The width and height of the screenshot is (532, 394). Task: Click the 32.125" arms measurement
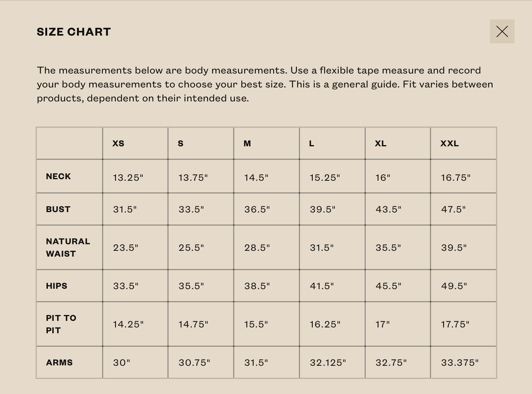[x=328, y=363]
